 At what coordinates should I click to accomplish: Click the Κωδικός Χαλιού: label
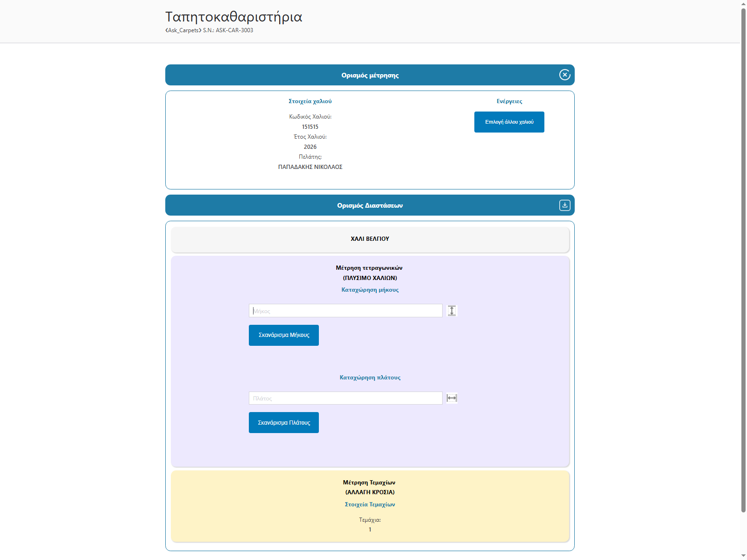click(310, 117)
